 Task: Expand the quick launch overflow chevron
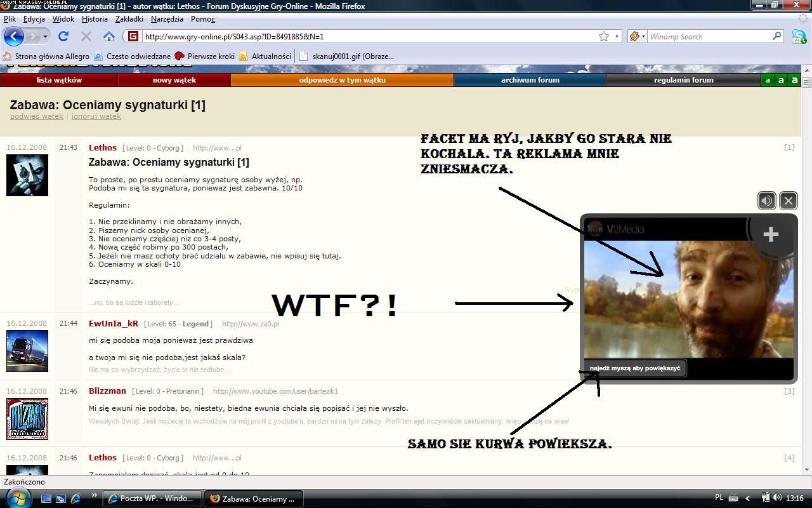point(95,495)
